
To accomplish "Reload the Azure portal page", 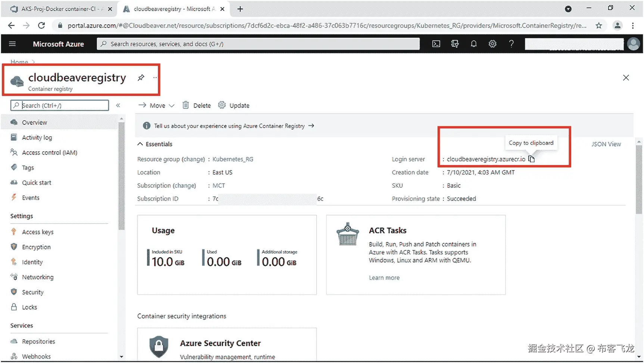I will coord(41,25).
